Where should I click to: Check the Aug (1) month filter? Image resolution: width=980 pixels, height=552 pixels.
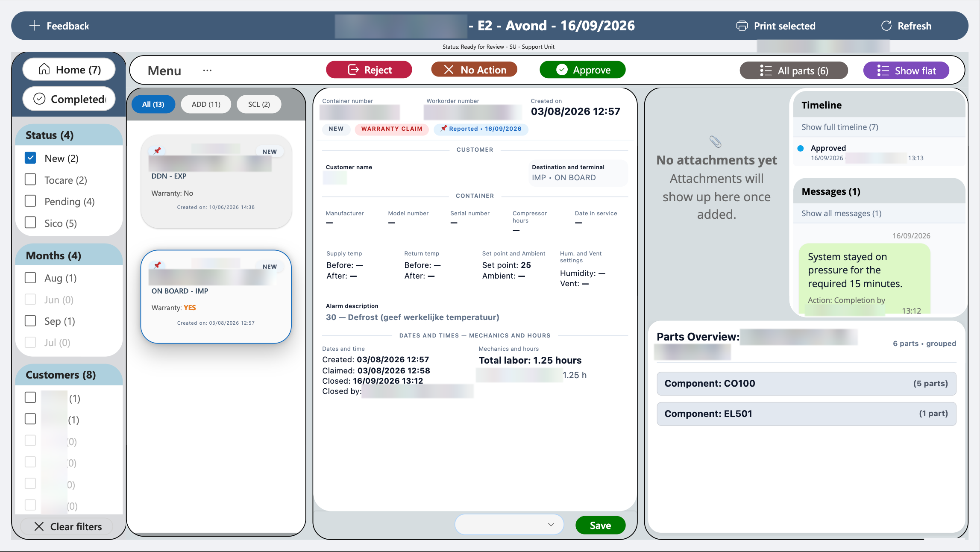(x=30, y=278)
